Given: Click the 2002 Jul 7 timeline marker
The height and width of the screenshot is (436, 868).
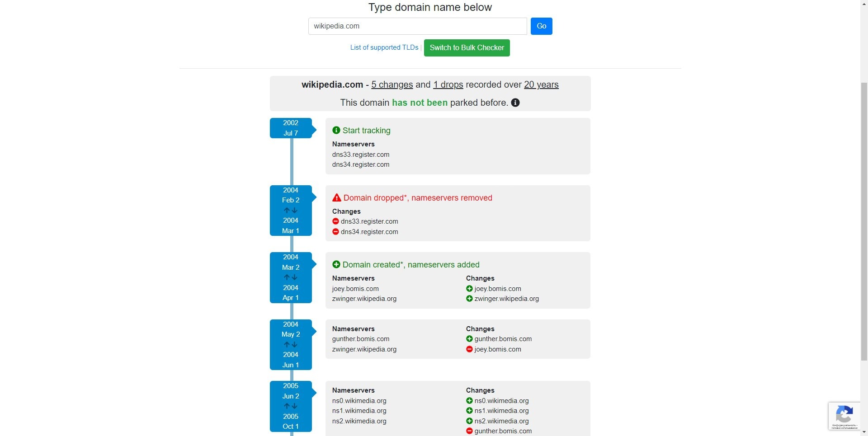Looking at the screenshot, I should click(x=291, y=128).
